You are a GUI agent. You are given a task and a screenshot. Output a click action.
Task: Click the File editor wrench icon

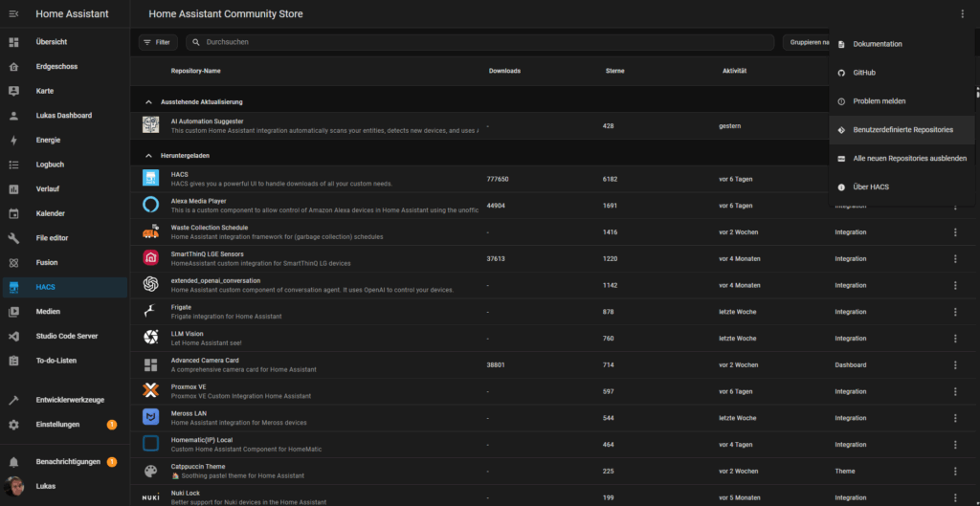pyautogui.click(x=13, y=238)
